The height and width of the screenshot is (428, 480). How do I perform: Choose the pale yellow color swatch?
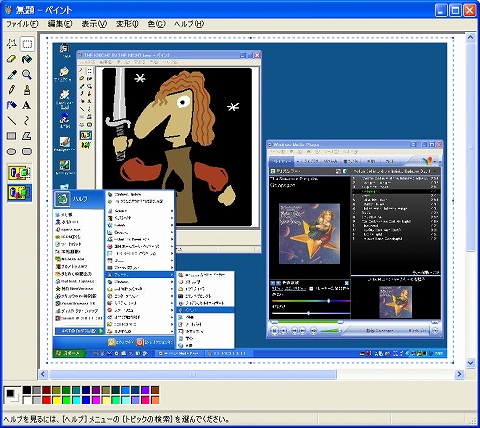[106, 400]
